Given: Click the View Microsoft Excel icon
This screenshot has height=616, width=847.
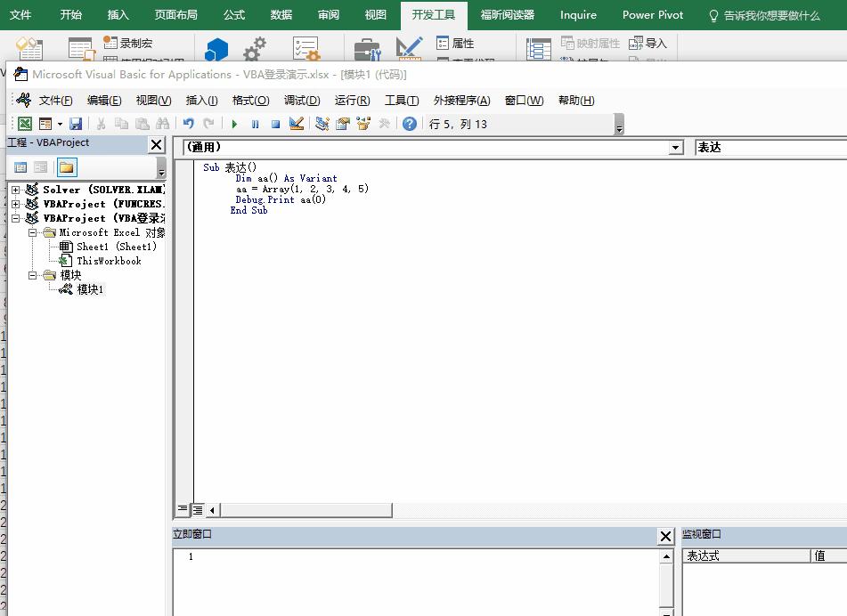Looking at the screenshot, I should click(25, 124).
